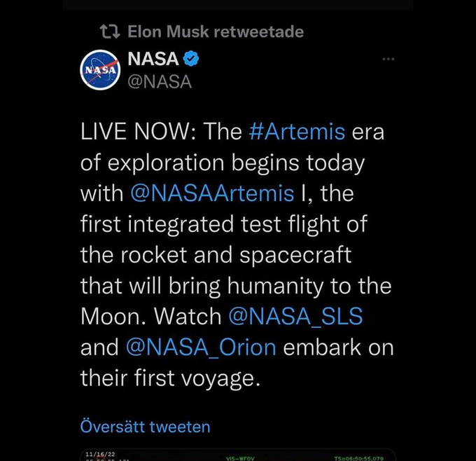Click the retweet arrows icon above the tweet
Screen dimensions: 476x461
tap(110, 32)
